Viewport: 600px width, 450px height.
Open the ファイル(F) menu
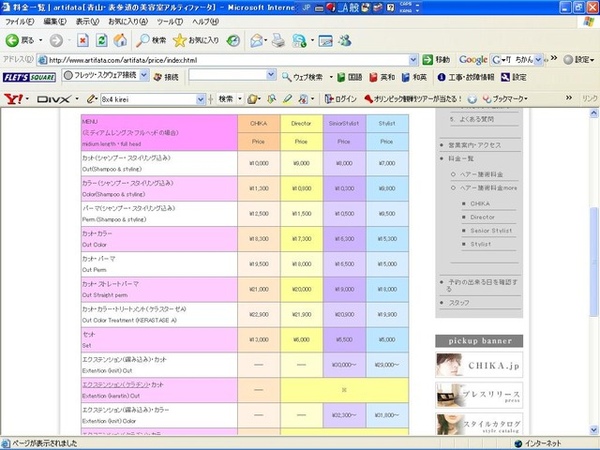pos(20,21)
